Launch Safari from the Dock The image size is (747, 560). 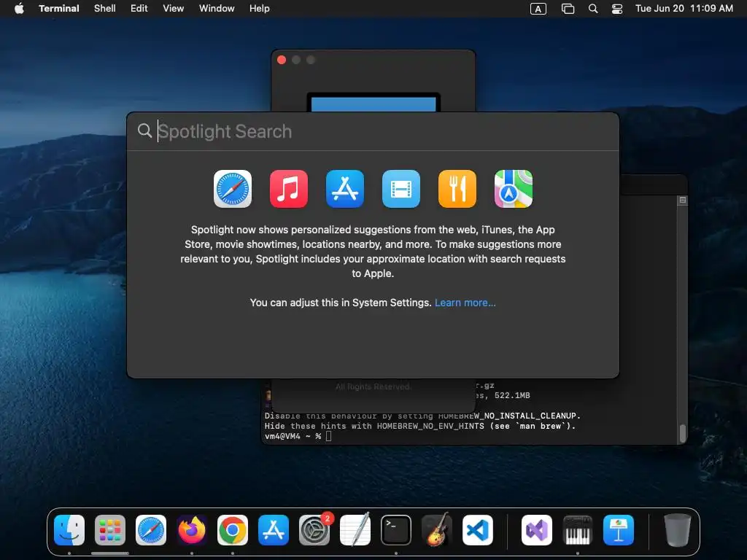coord(151,530)
